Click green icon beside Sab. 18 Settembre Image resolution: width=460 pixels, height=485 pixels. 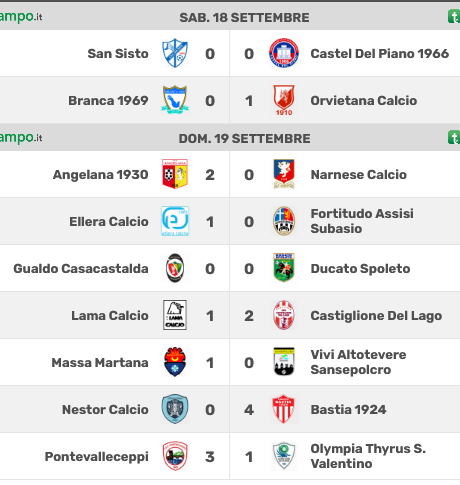tap(454, 17)
